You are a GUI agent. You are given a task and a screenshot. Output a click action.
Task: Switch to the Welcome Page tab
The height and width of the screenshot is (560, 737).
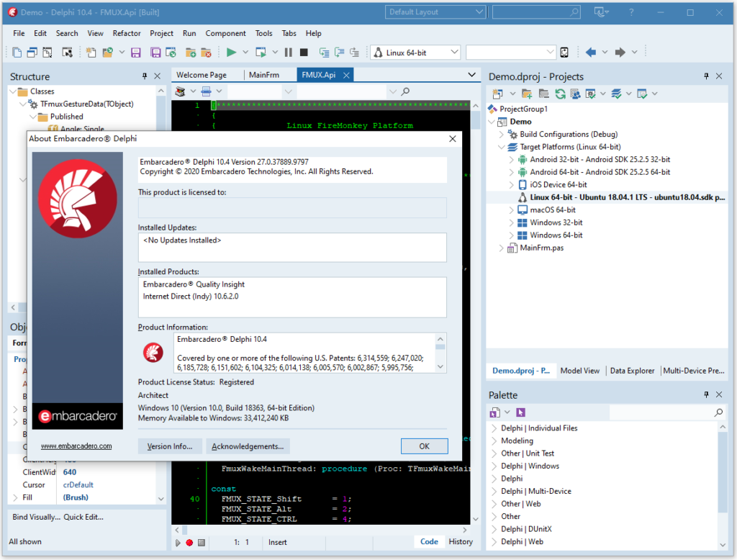[202, 75]
